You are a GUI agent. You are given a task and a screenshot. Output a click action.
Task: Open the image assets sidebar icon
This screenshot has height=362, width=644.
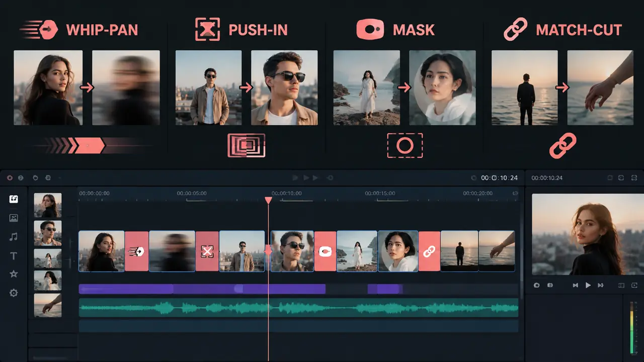(x=14, y=218)
